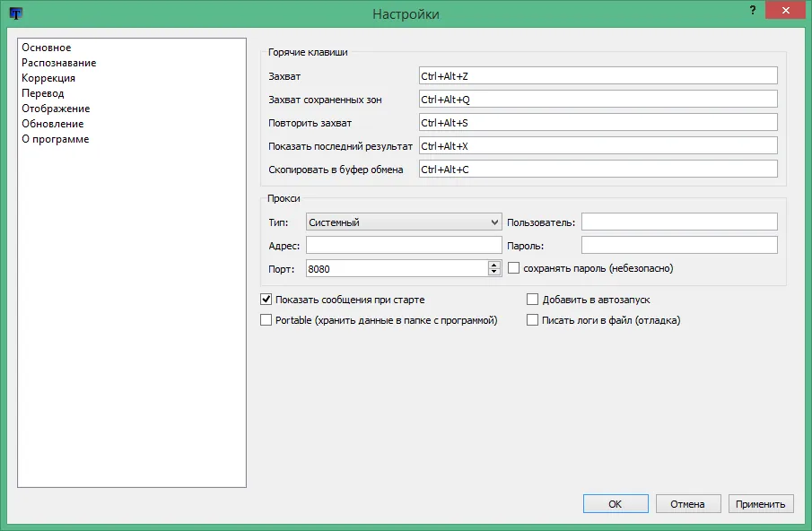This screenshot has width=812, height=531.
Task: Click the proxy Адрес input field
Action: pyautogui.click(x=404, y=245)
